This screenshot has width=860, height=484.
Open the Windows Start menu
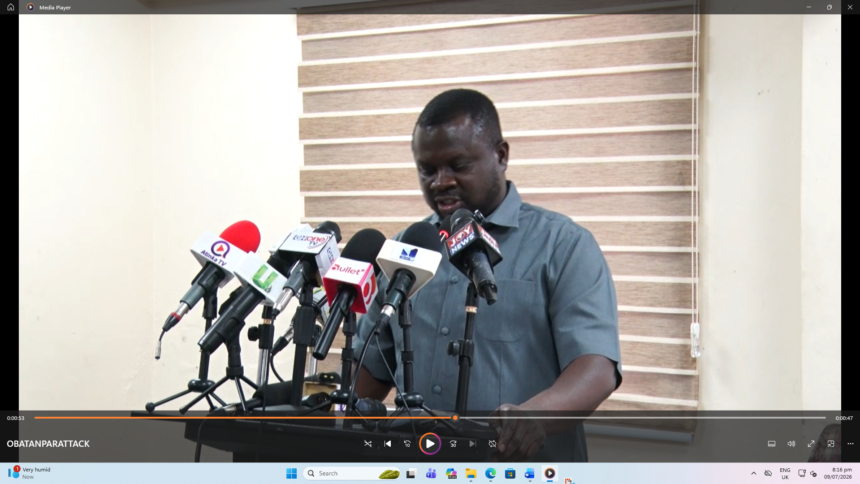tap(291, 473)
